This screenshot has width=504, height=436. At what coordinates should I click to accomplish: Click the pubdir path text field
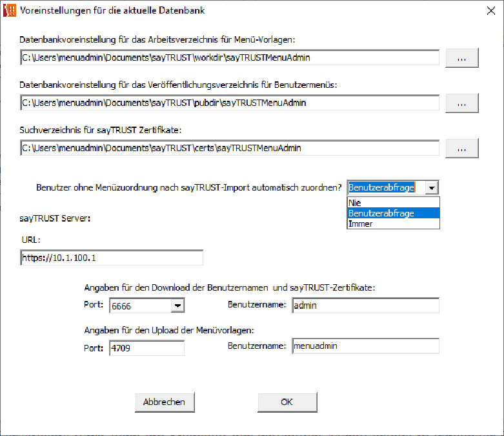[230, 103]
